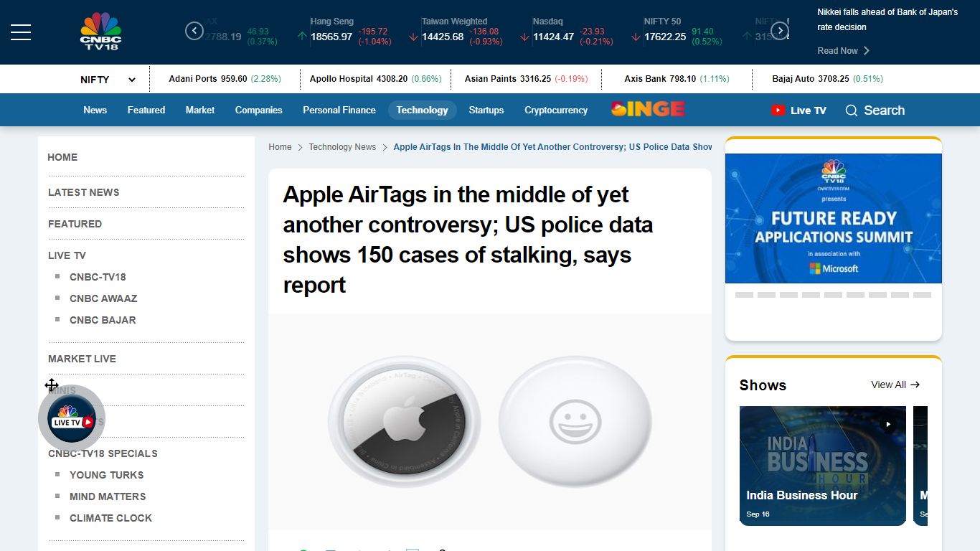
Task: Open CLIMATE CLOCK in sidebar
Action: (x=110, y=518)
